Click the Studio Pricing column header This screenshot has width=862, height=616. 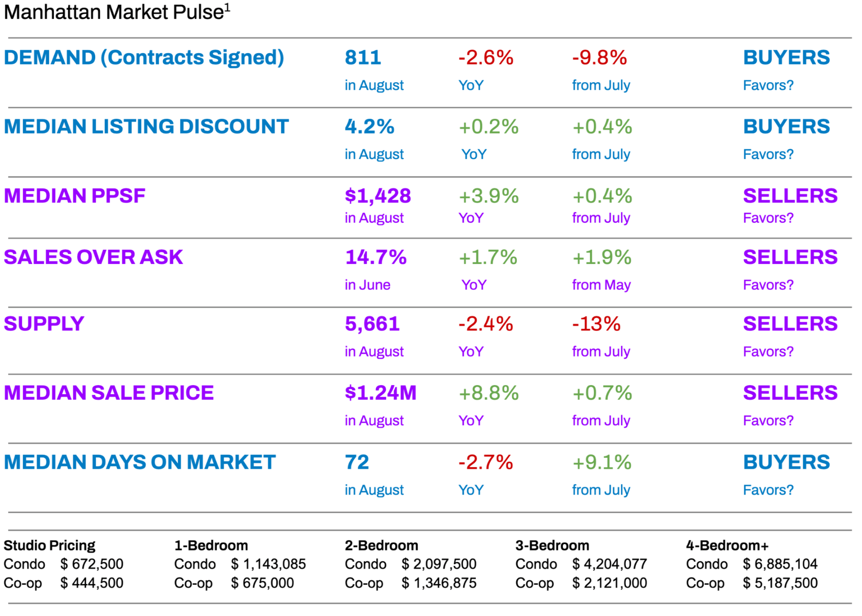(x=49, y=546)
